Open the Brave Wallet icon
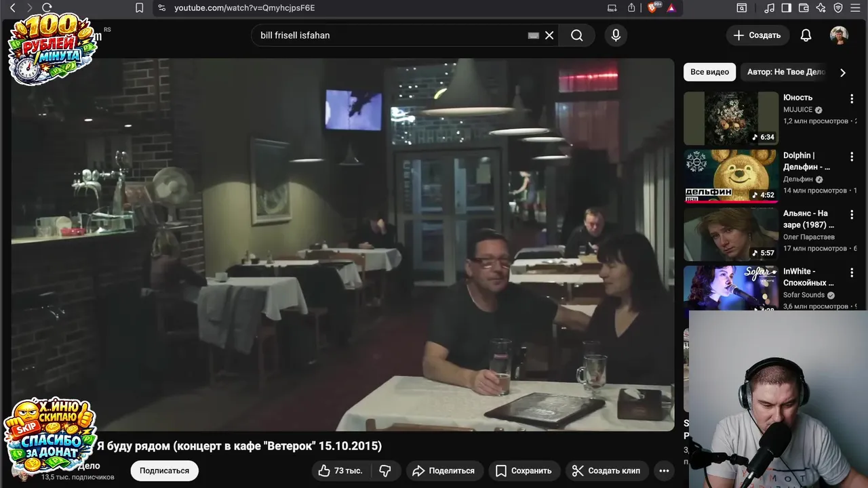Image resolution: width=868 pixels, height=488 pixels. coord(804,8)
